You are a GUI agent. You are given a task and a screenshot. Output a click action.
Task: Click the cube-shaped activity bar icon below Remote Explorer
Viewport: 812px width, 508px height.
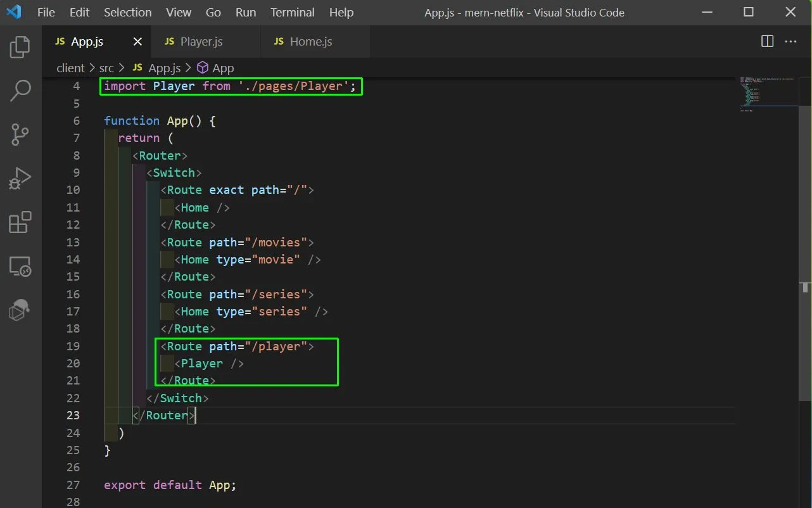pos(19,310)
